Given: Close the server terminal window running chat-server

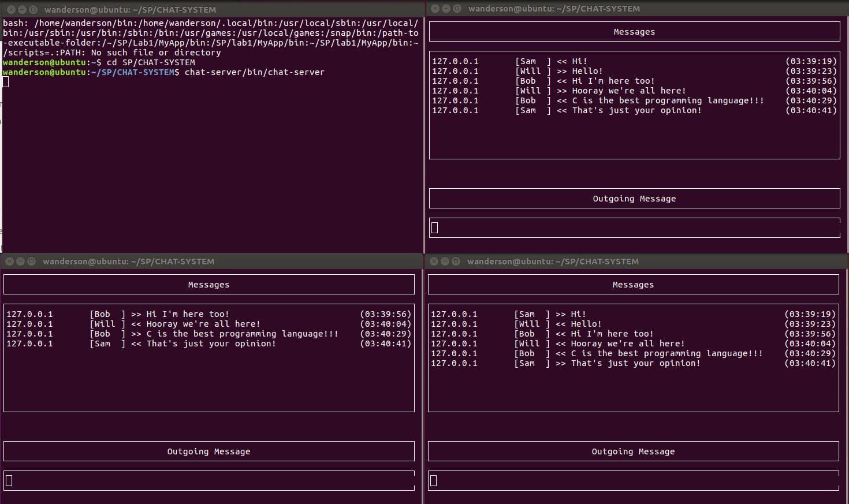Looking at the screenshot, I should coord(12,10).
